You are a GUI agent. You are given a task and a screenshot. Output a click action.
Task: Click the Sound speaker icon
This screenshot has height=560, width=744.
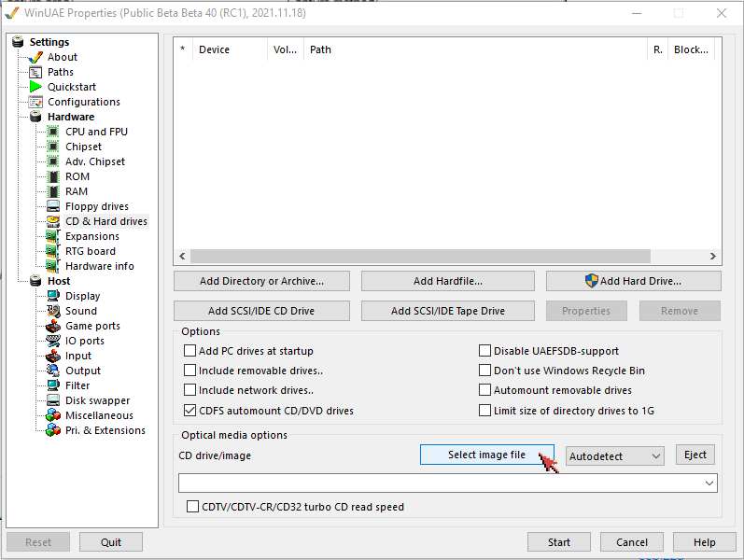pos(53,311)
